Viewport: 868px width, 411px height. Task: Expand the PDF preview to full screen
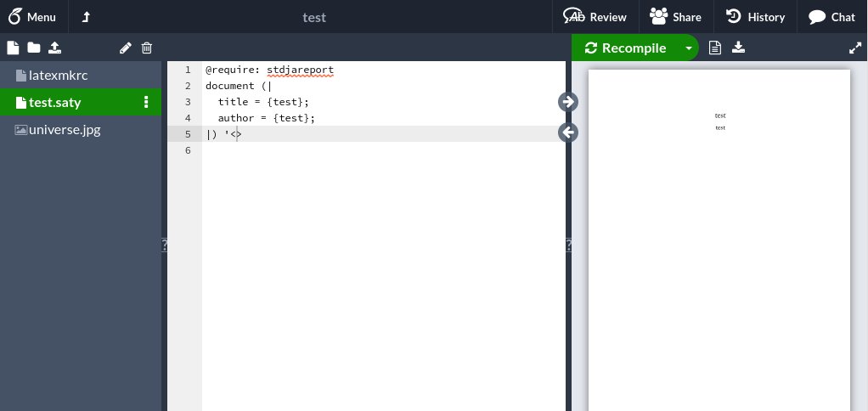click(855, 48)
